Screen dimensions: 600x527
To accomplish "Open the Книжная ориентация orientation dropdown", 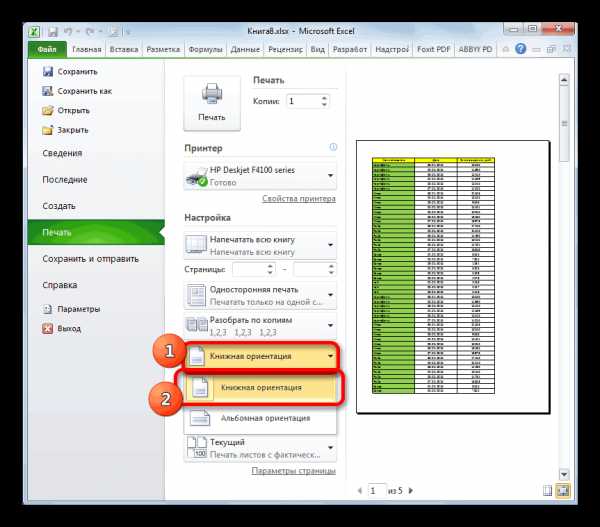I will pyautogui.click(x=262, y=356).
